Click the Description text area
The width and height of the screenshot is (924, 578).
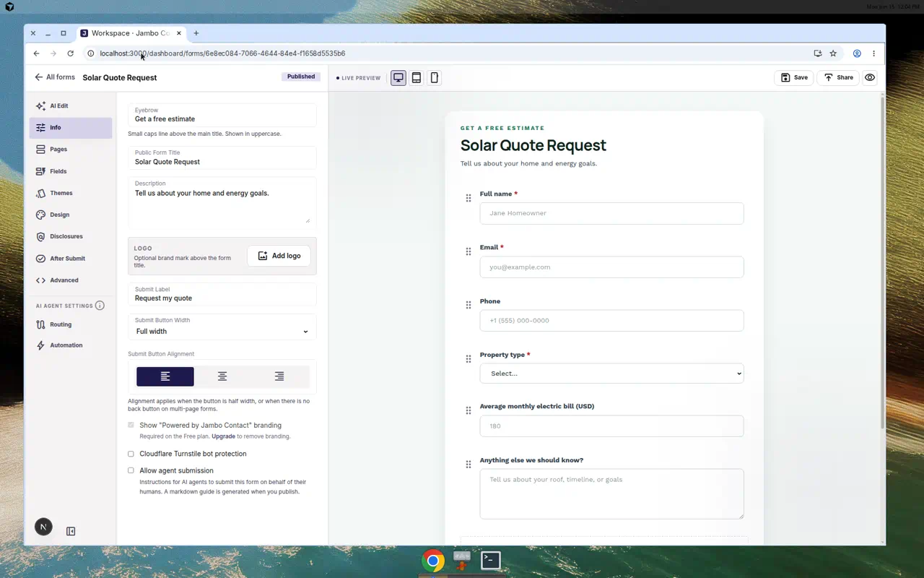pyautogui.click(x=222, y=202)
